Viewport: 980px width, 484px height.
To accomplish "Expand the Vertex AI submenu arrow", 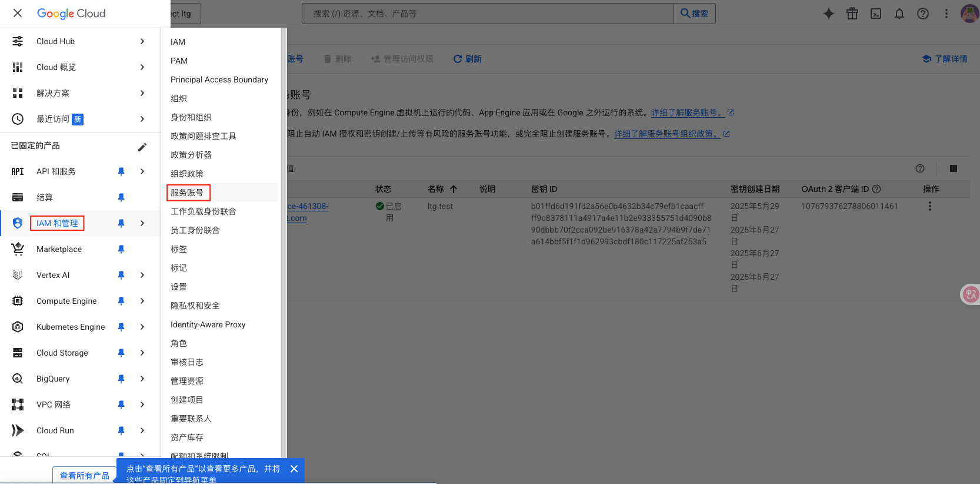I will (x=142, y=275).
